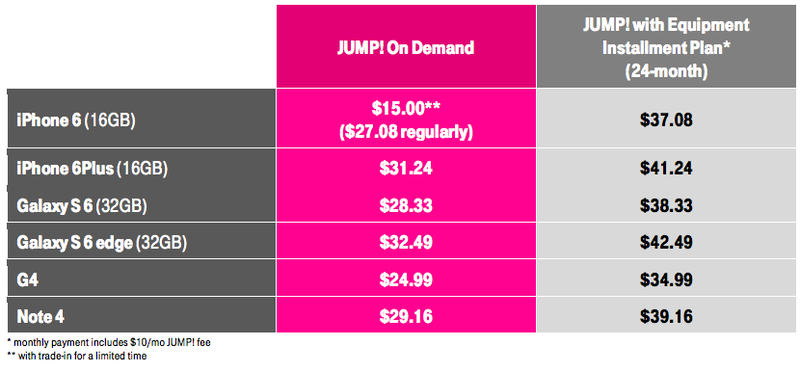Select the $32.49 price cell

(x=406, y=243)
